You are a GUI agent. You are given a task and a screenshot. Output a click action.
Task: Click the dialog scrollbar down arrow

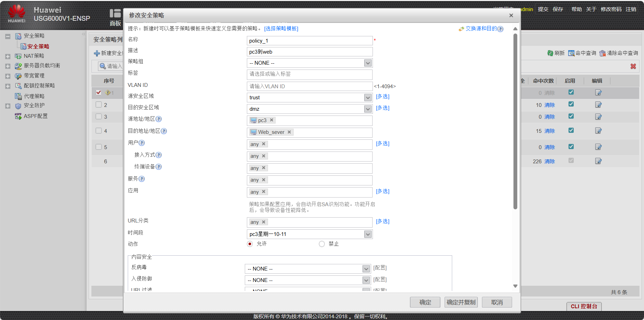515,286
